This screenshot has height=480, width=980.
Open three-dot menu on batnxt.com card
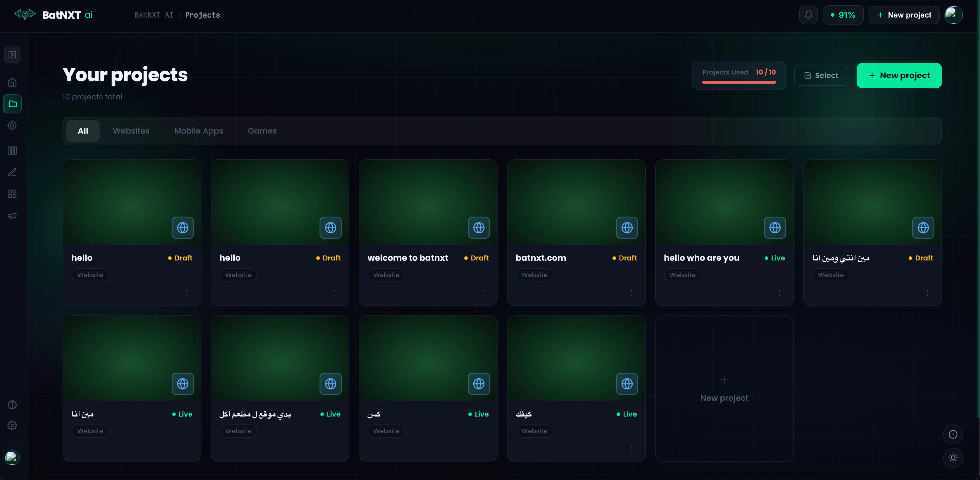[631, 293]
